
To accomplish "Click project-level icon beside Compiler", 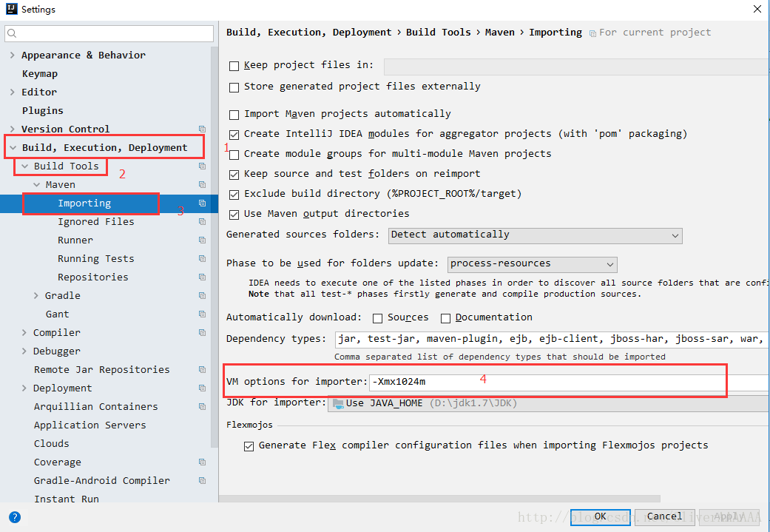I will (202, 332).
